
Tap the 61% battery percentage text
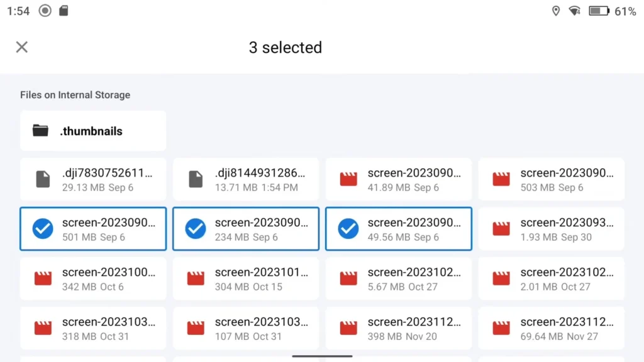point(625,11)
